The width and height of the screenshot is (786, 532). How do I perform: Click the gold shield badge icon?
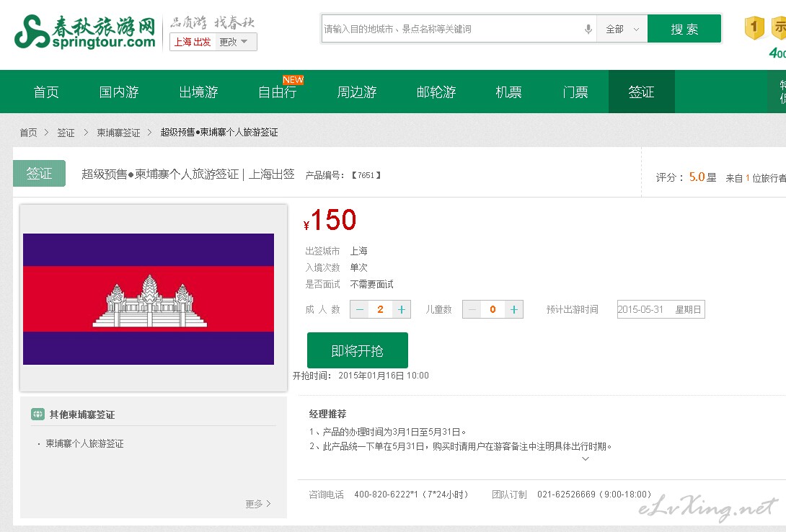(754, 29)
